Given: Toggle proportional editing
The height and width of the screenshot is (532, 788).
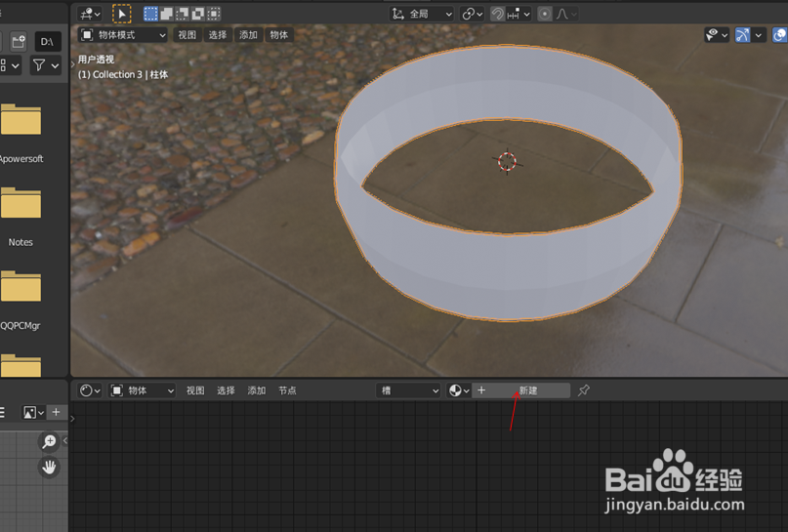Looking at the screenshot, I should pos(544,14).
